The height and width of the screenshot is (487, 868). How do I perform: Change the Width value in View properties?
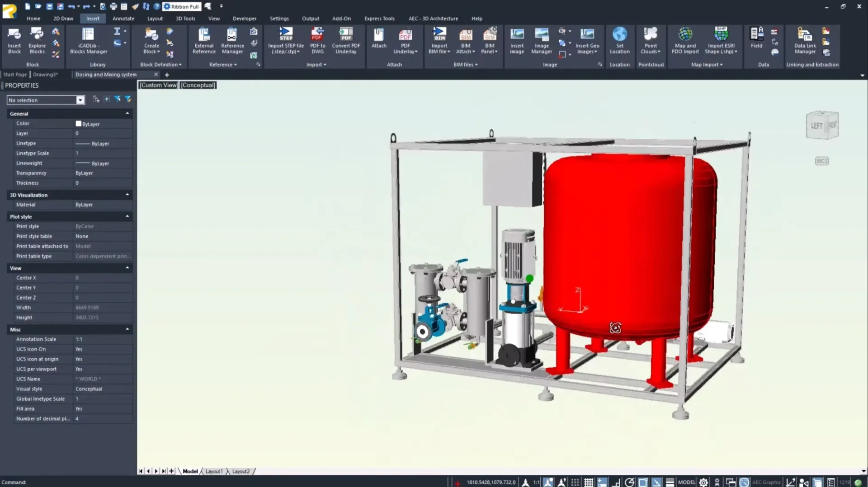point(103,307)
